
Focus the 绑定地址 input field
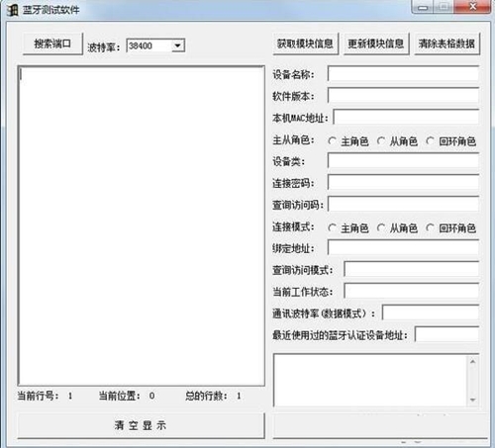point(403,247)
